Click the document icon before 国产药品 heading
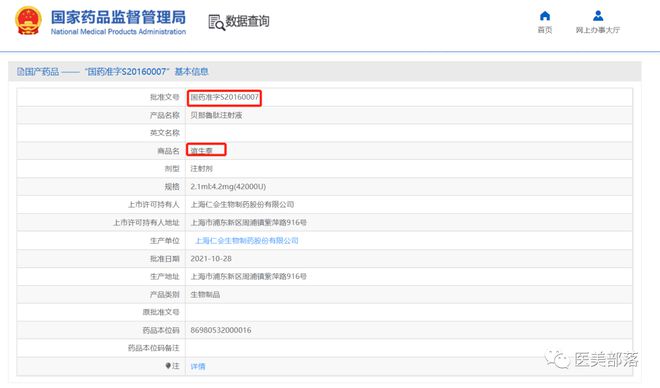Screen dimensions: 660x388 pyautogui.click(x=20, y=72)
